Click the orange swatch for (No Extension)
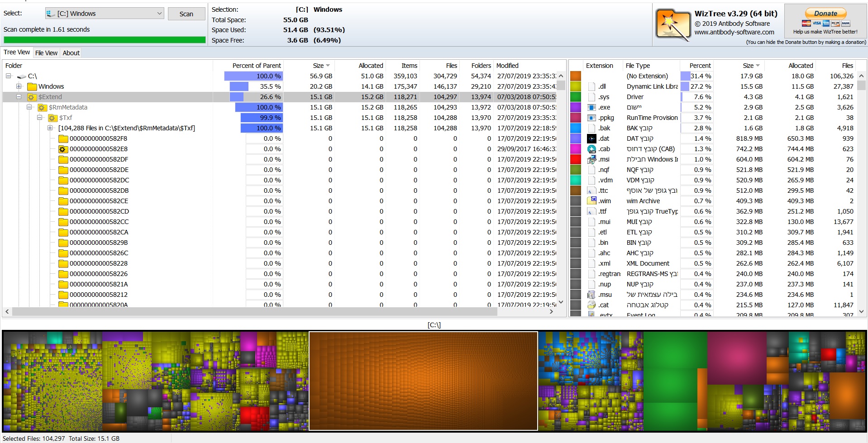This screenshot has height=443, width=868. pos(576,76)
